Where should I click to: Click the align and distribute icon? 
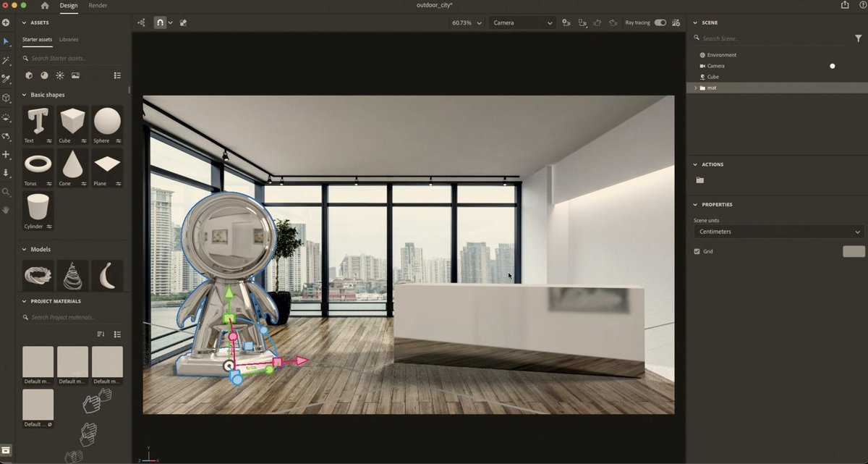click(141, 22)
